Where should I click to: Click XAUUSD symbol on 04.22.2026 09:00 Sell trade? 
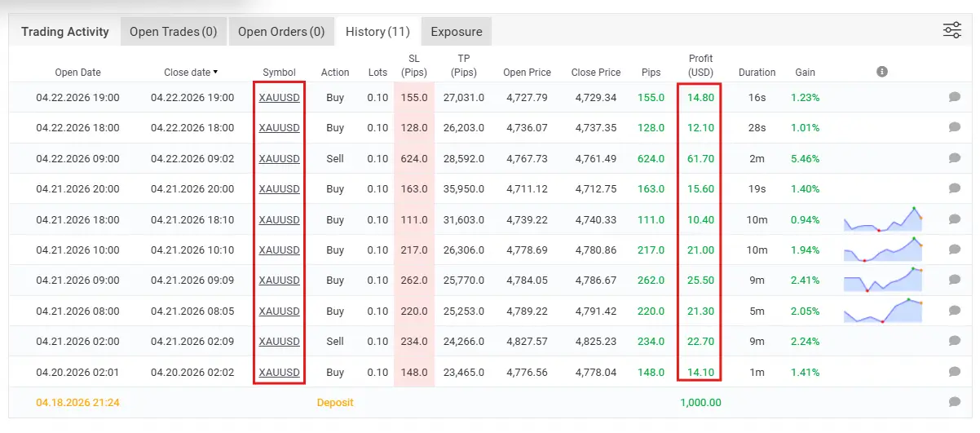click(279, 158)
